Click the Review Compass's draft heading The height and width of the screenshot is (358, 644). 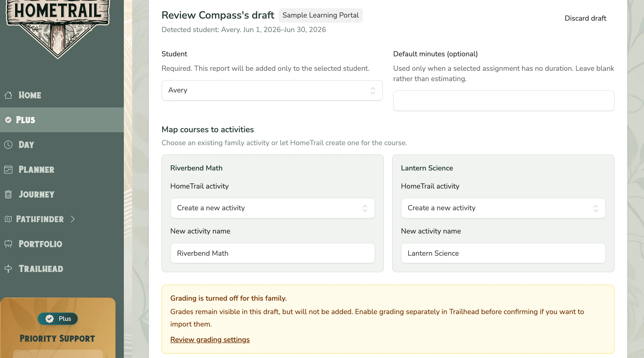(x=218, y=15)
